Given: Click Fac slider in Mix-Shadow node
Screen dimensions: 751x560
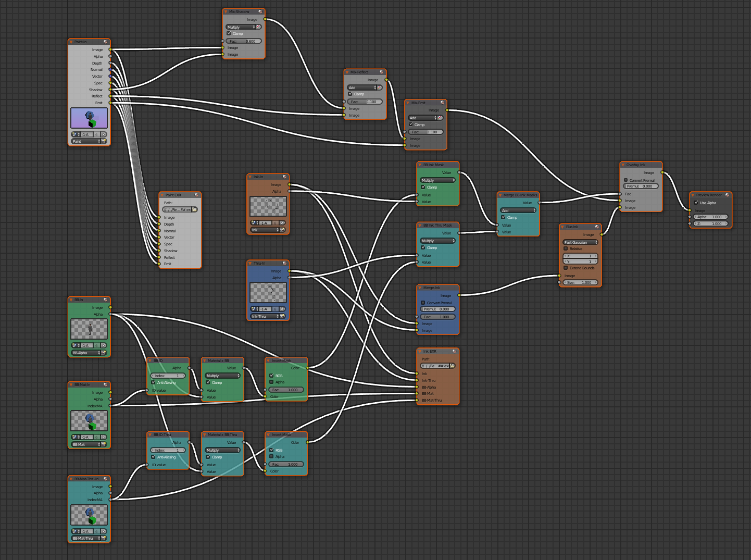Looking at the screenshot, I should click(x=244, y=41).
